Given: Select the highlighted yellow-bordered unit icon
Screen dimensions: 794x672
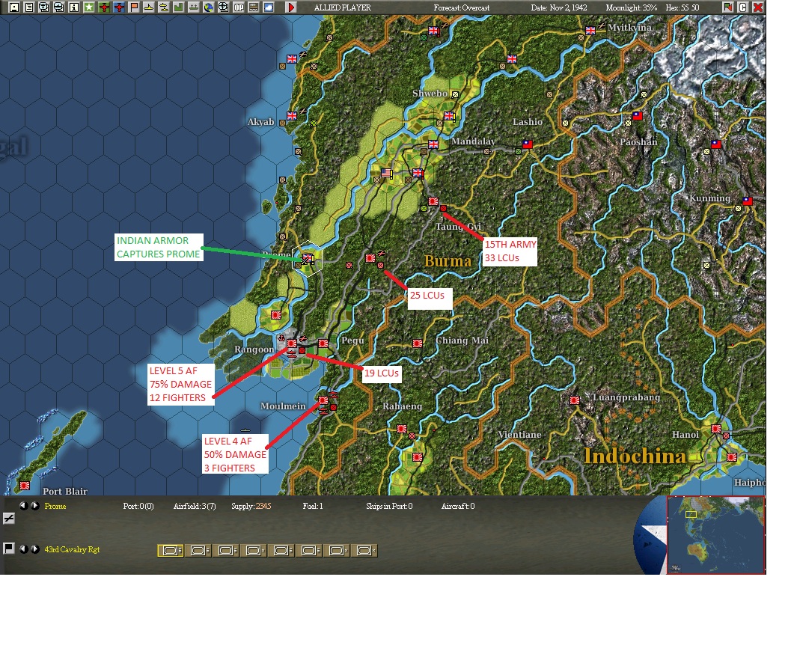Looking at the screenshot, I should [x=171, y=551].
